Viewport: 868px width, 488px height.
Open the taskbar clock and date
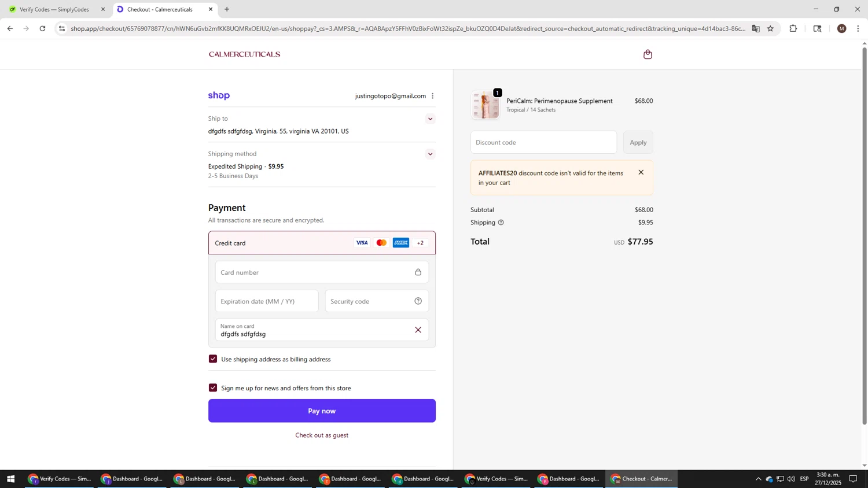pos(828,479)
